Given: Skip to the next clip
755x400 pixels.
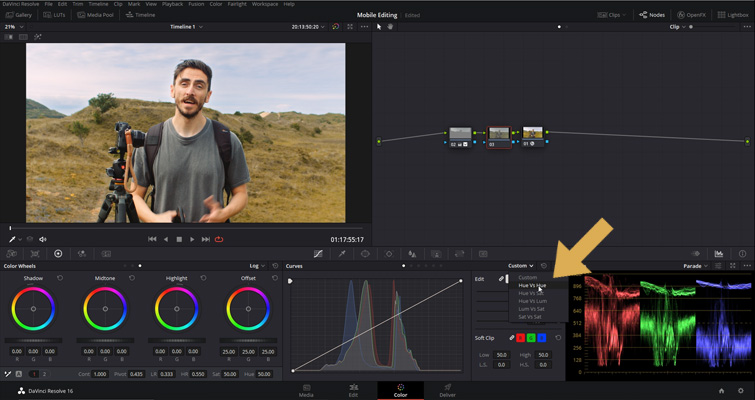Looking at the screenshot, I should point(206,239).
